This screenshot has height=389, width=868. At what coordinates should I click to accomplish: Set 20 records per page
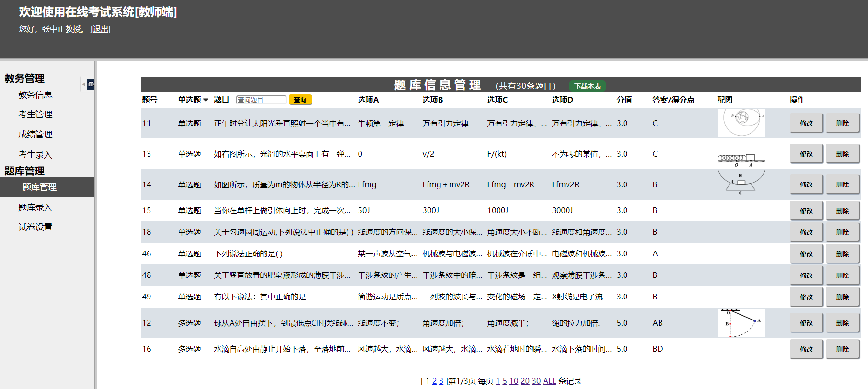click(x=525, y=381)
